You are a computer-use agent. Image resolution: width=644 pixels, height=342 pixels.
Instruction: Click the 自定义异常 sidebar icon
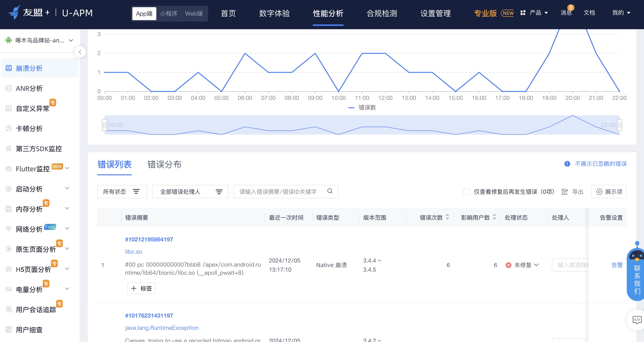[8, 108]
